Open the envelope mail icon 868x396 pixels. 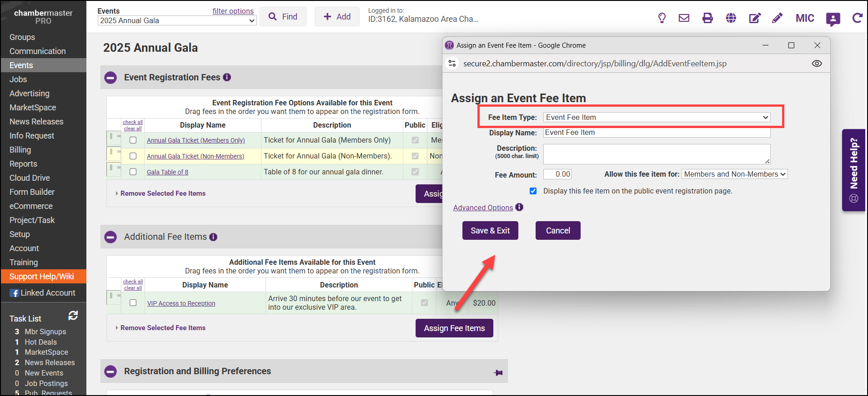click(x=684, y=18)
